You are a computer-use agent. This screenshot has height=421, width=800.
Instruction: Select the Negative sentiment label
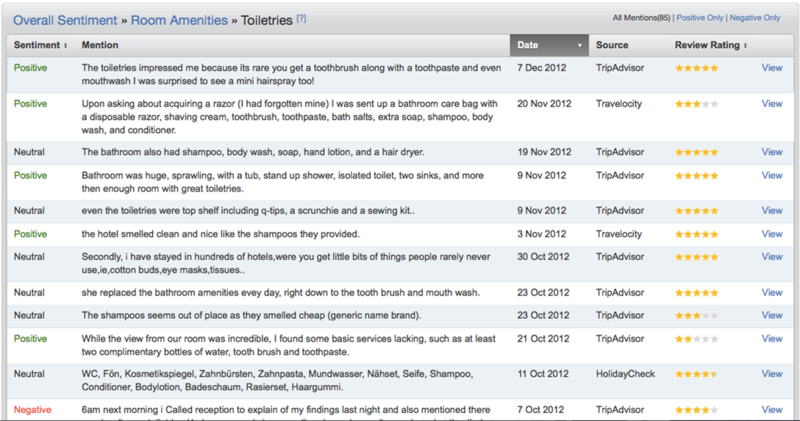33,410
